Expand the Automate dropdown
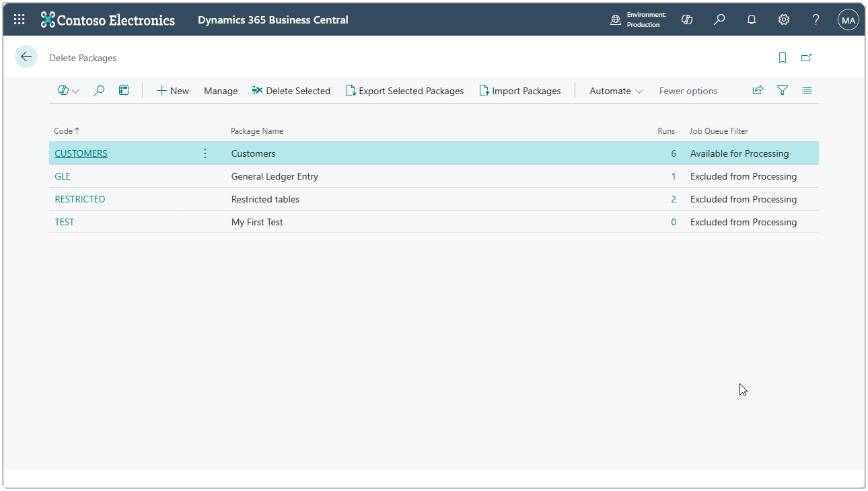Viewport: 868px width, 491px height. (616, 91)
